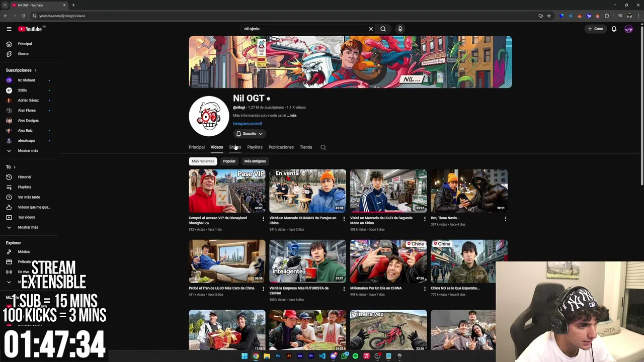This screenshot has width=644, height=362.
Task: Open the Tú section chevron
Action: pyautogui.click(x=14, y=167)
